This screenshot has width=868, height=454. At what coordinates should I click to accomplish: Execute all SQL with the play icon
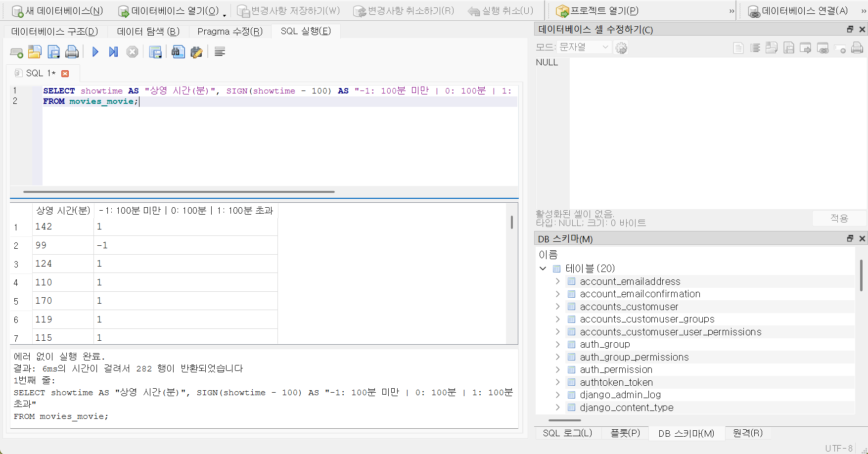(x=95, y=52)
